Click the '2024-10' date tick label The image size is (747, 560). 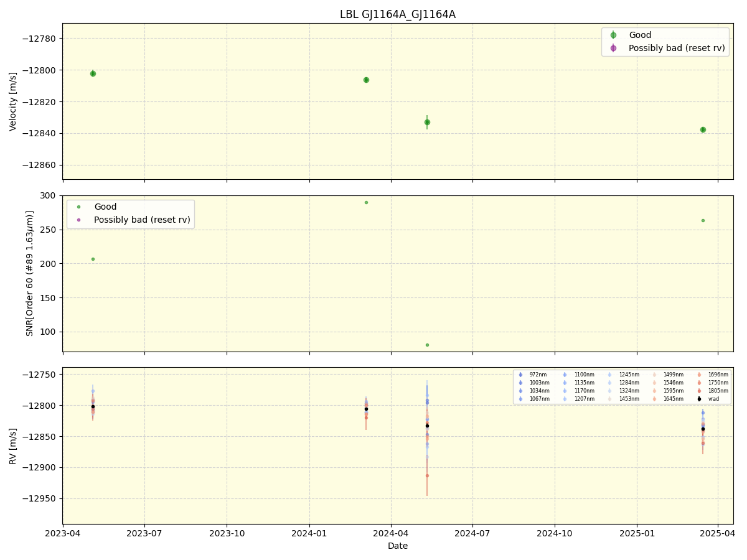click(555, 533)
